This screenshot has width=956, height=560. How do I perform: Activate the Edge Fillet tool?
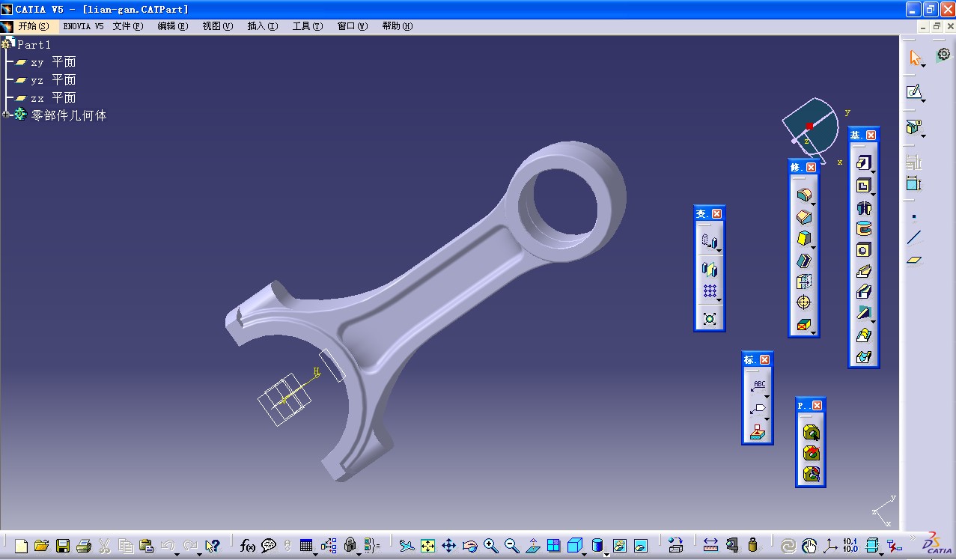803,195
